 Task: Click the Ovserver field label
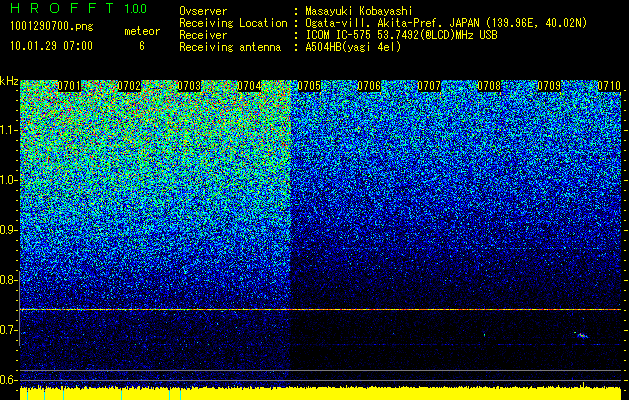click(203, 11)
